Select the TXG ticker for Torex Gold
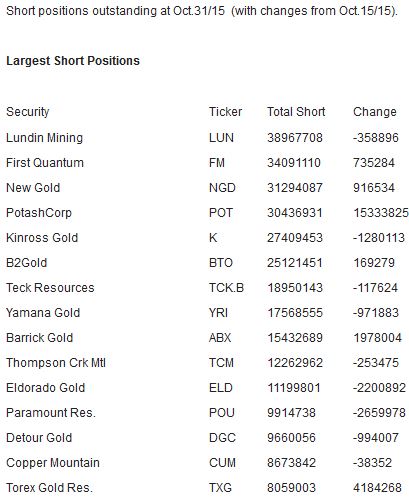 coord(220,488)
